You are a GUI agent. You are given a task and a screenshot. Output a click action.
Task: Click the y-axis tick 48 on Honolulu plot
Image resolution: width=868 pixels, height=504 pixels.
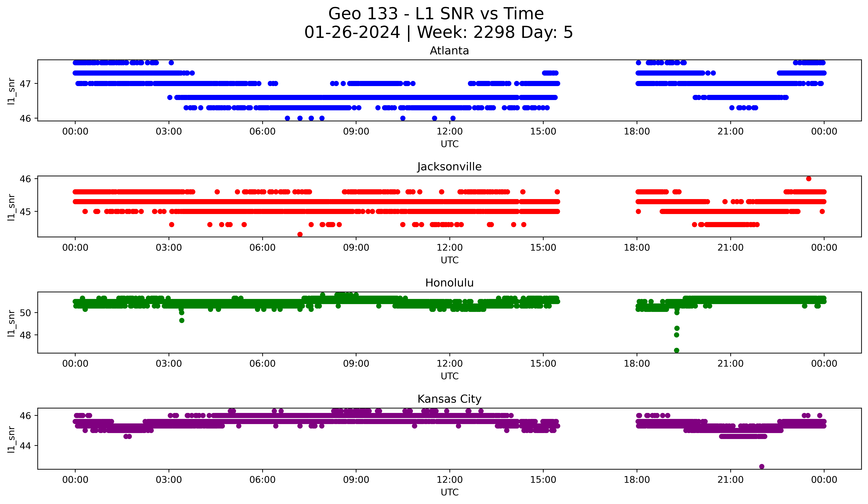[25, 335]
